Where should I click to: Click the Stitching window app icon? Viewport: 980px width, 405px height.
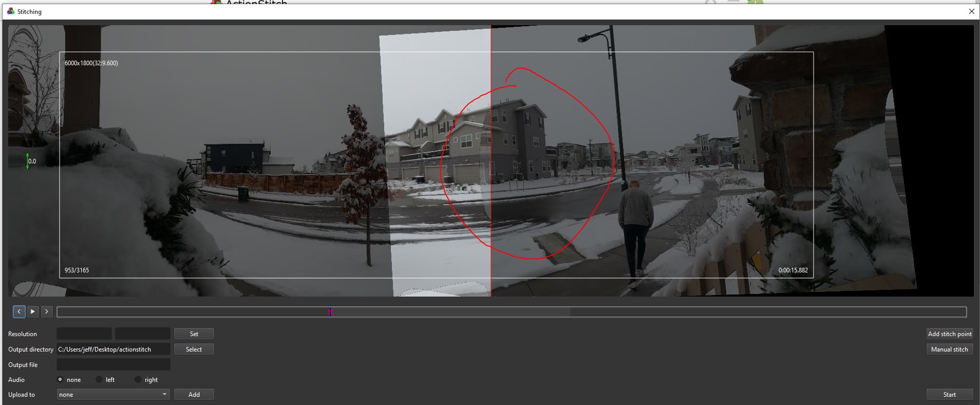coord(10,11)
